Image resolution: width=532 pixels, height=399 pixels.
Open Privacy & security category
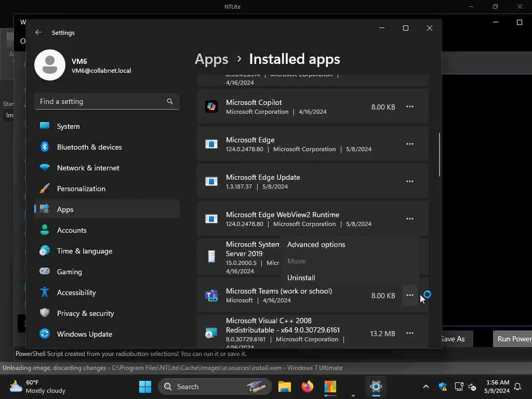click(107, 313)
